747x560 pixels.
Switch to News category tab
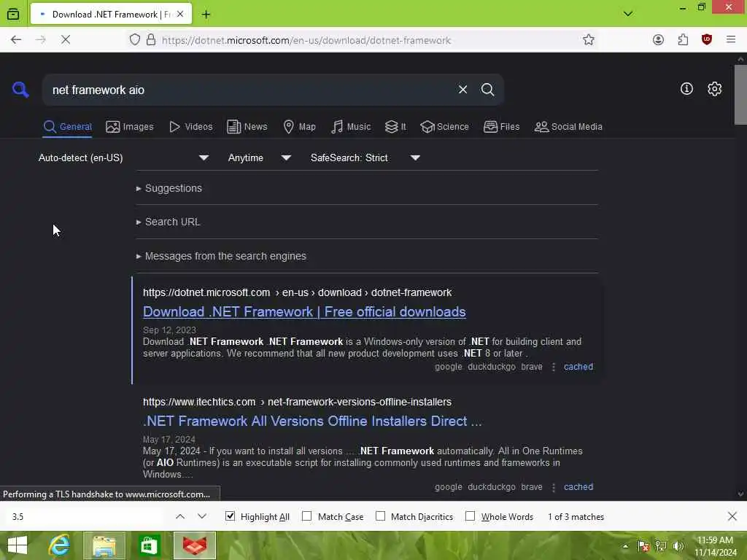pos(247,127)
